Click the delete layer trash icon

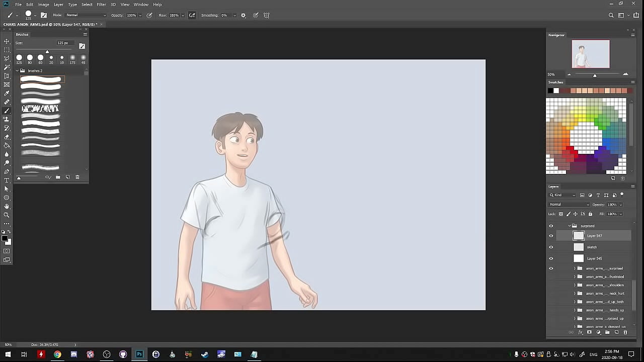click(x=625, y=332)
